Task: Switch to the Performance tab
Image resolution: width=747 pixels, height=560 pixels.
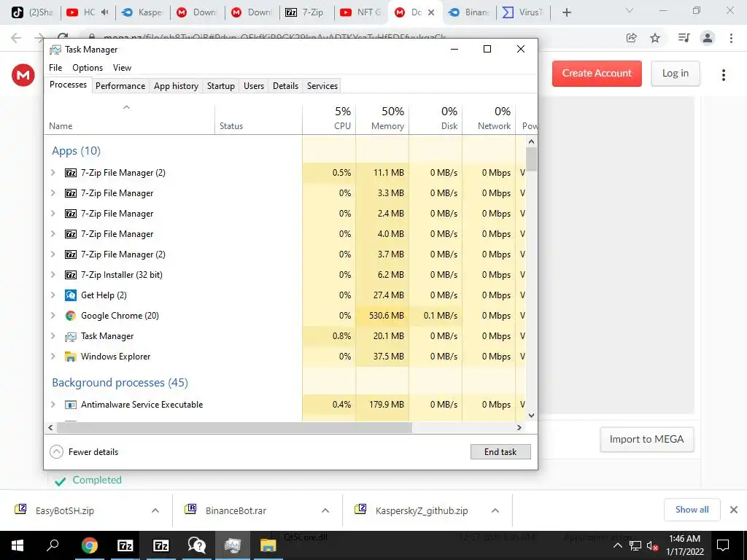Action: click(120, 86)
